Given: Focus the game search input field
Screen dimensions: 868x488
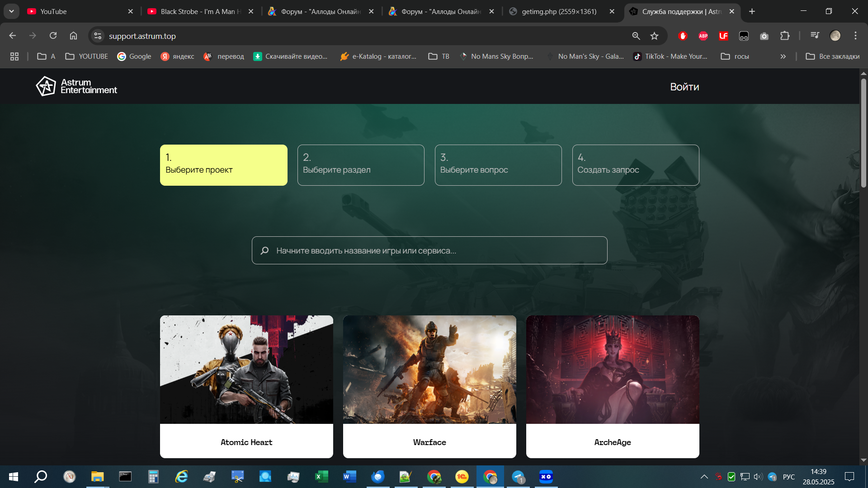Looking at the screenshot, I should tap(429, 250).
